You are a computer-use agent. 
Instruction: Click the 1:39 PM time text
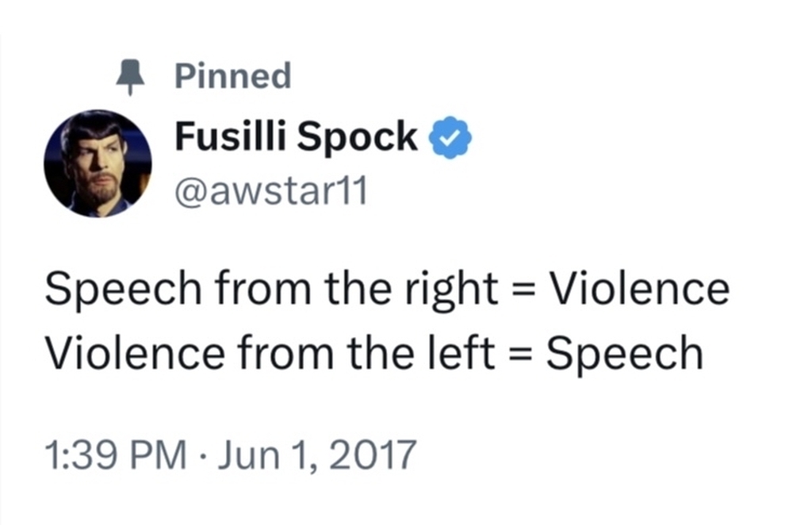116,454
